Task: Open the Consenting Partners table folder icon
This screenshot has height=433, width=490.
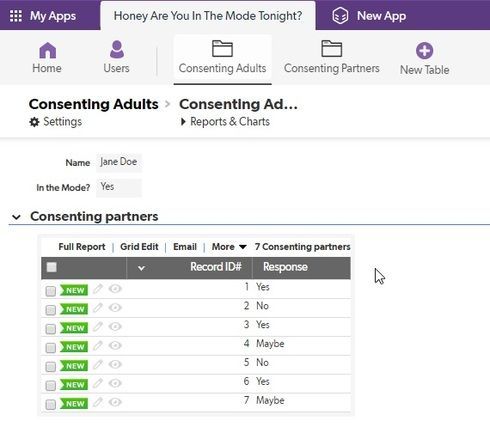Action: [331, 49]
